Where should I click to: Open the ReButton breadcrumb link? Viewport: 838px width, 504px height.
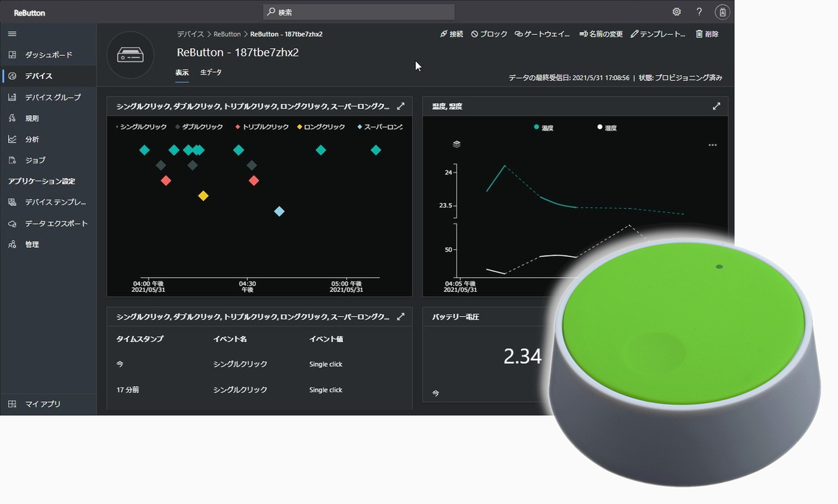(x=227, y=34)
